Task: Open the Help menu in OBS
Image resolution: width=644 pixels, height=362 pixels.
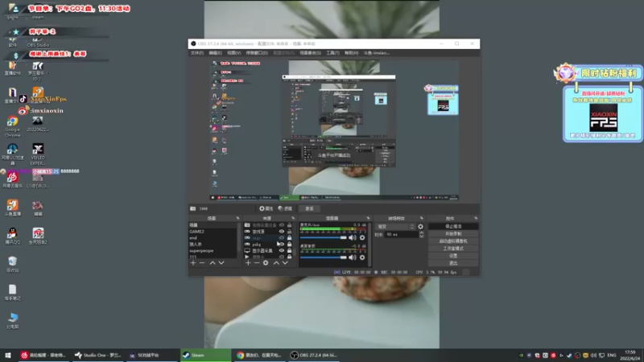Action: [x=351, y=53]
